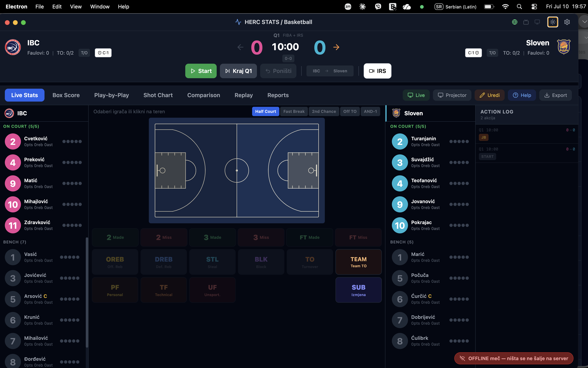This screenshot has width=588, height=368.
Task: Toggle Off TO play type
Action: (x=350, y=111)
